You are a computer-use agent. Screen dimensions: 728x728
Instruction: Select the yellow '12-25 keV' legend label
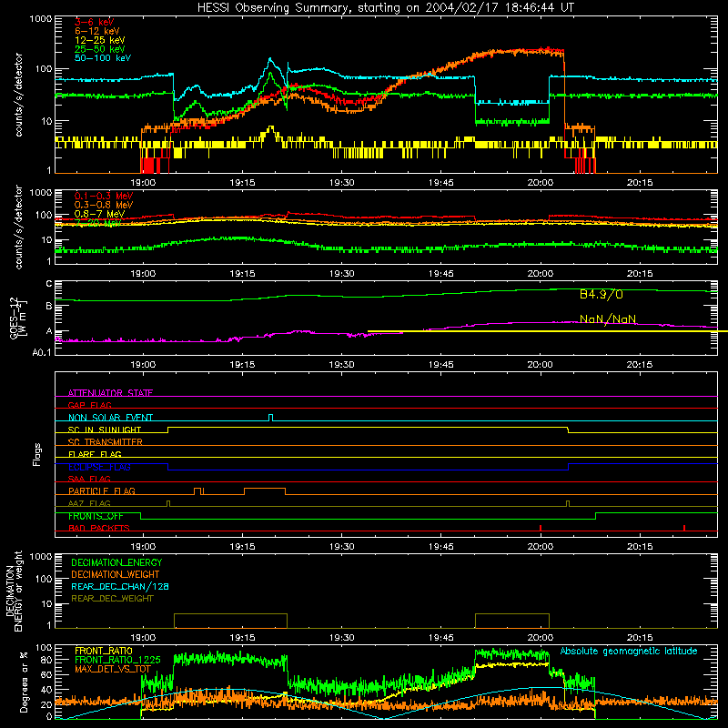[x=99, y=40]
